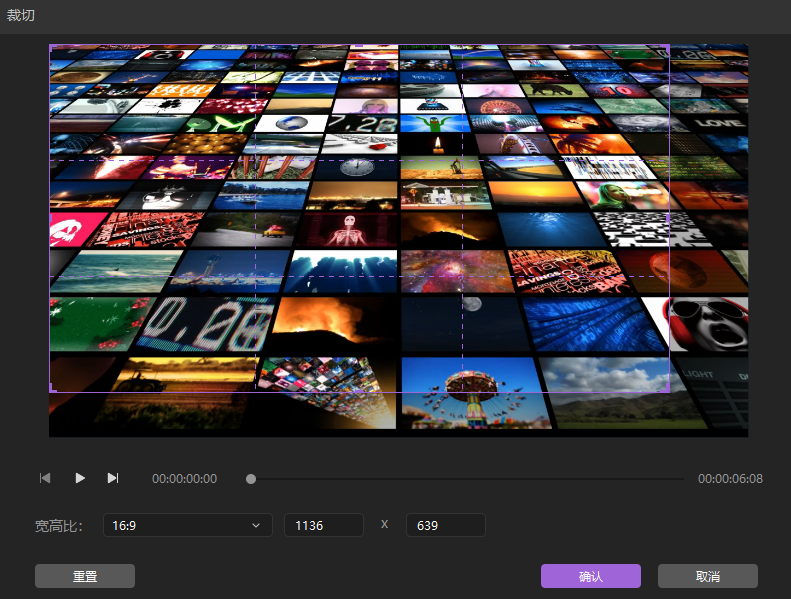Click the bottom-right crop corner handle
The image size is (791, 599).
click(667, 390)
